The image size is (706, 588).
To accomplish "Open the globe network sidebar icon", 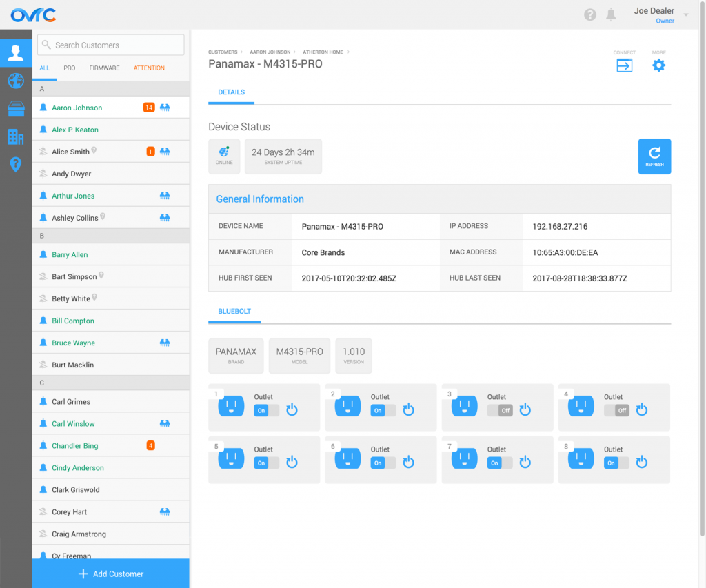I will pos(16,81).
